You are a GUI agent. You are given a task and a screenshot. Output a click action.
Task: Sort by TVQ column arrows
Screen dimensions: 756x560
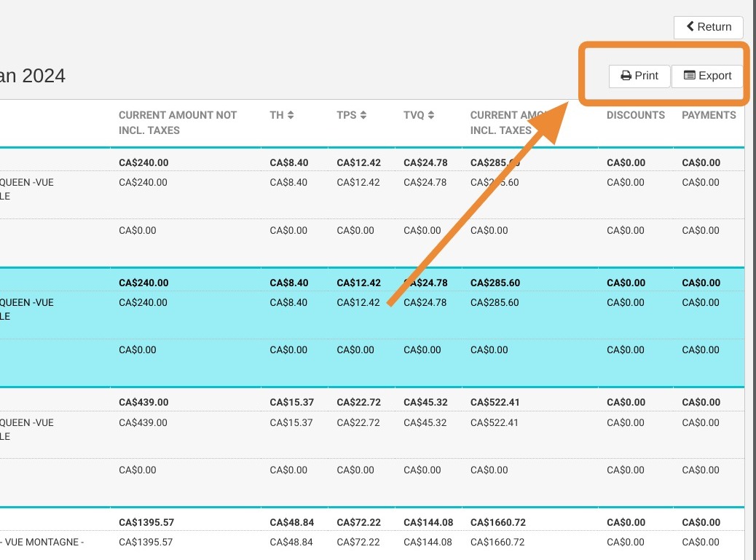click(431, 115)
